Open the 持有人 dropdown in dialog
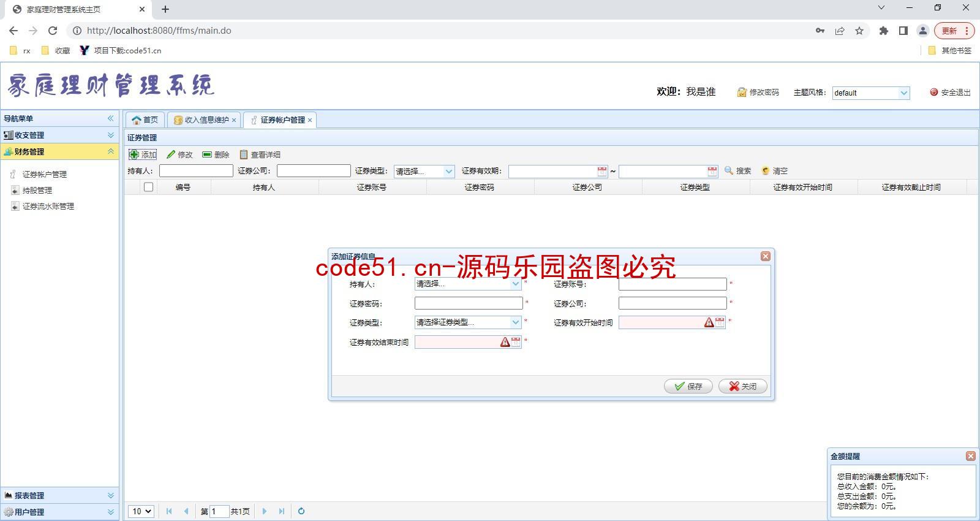 (x=516, y=284)
